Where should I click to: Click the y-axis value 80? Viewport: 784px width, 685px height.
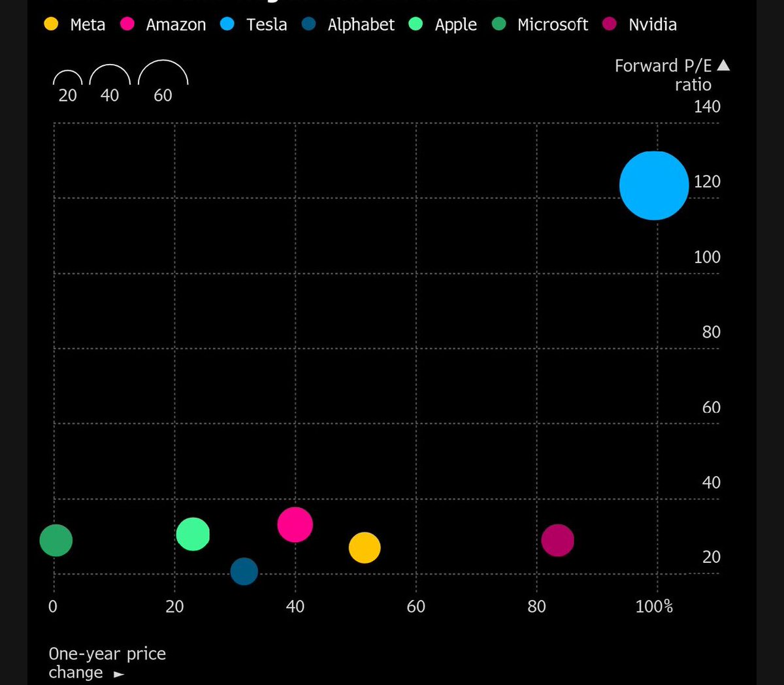coord(711,332)
